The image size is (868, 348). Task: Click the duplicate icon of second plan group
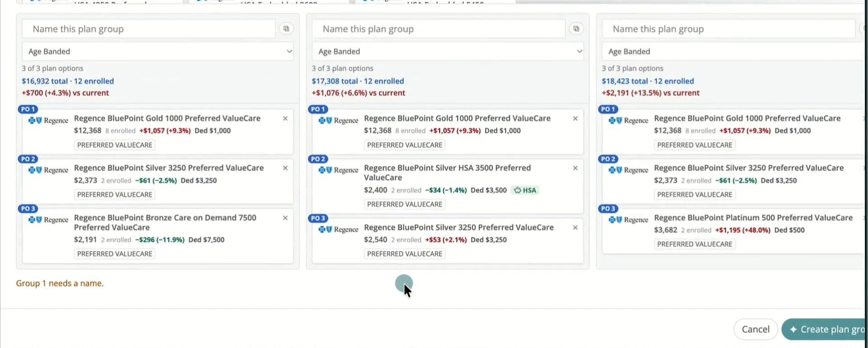coord(576,29)
